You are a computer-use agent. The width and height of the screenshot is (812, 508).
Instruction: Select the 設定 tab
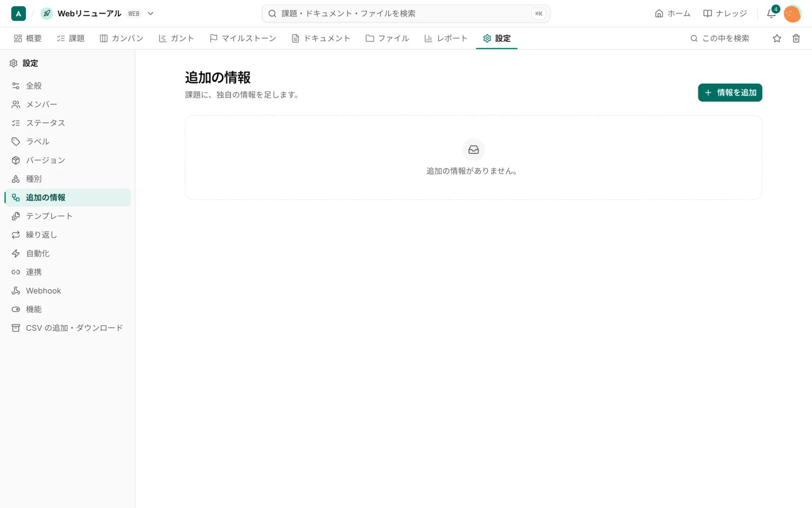click(x=497, y=38)
